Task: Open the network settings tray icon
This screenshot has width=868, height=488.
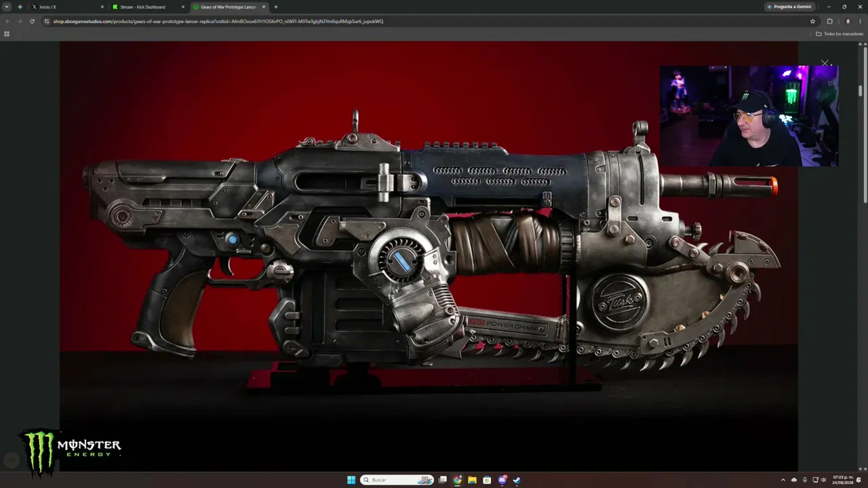Action: [814, 480]
